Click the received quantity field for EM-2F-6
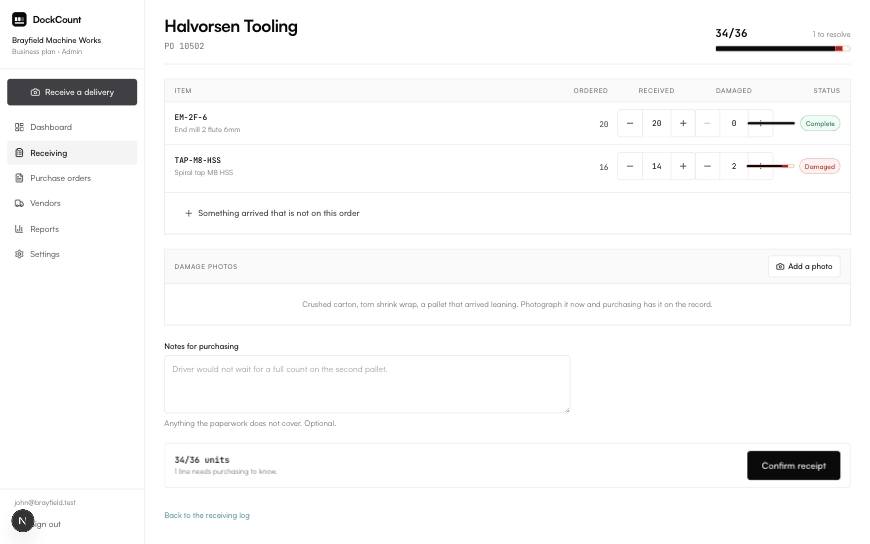 pyautogui.click(x=656, y=123)
